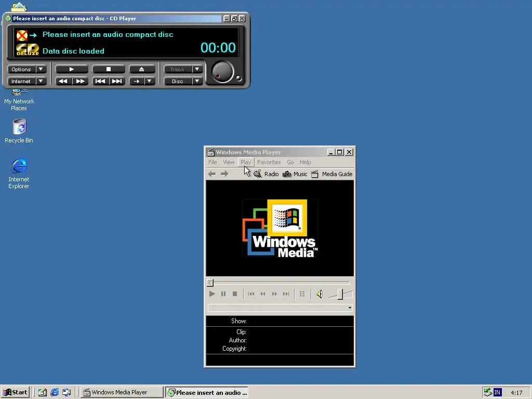Screen dimensions: 532x399
Task: Eject the disc in CD Player
Action: point(142,69)
